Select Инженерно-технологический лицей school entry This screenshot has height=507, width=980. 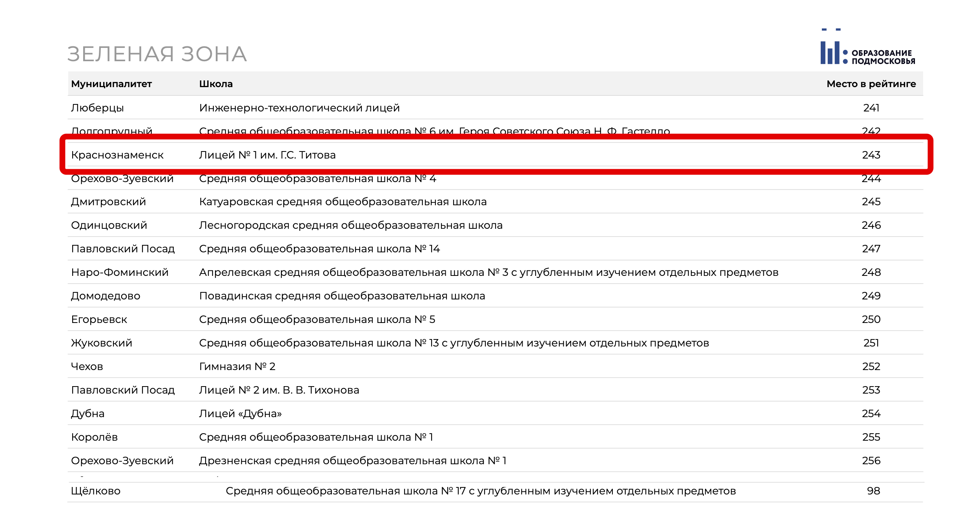(299, 108)
